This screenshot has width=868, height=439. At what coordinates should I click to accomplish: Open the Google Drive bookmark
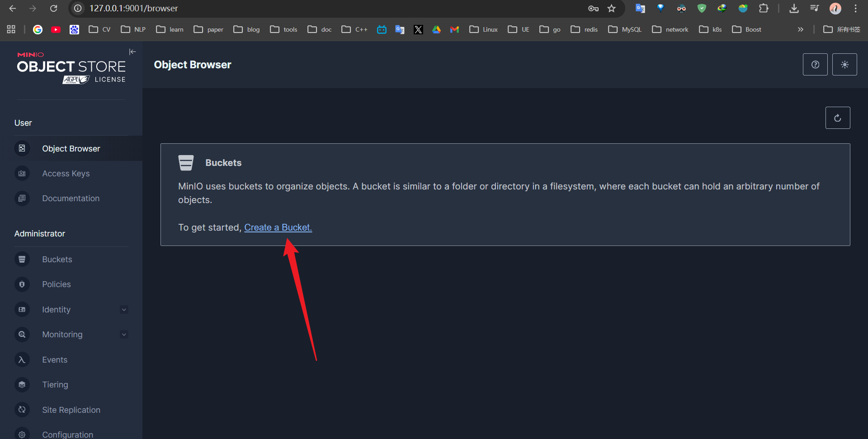[x=436, y=29]
